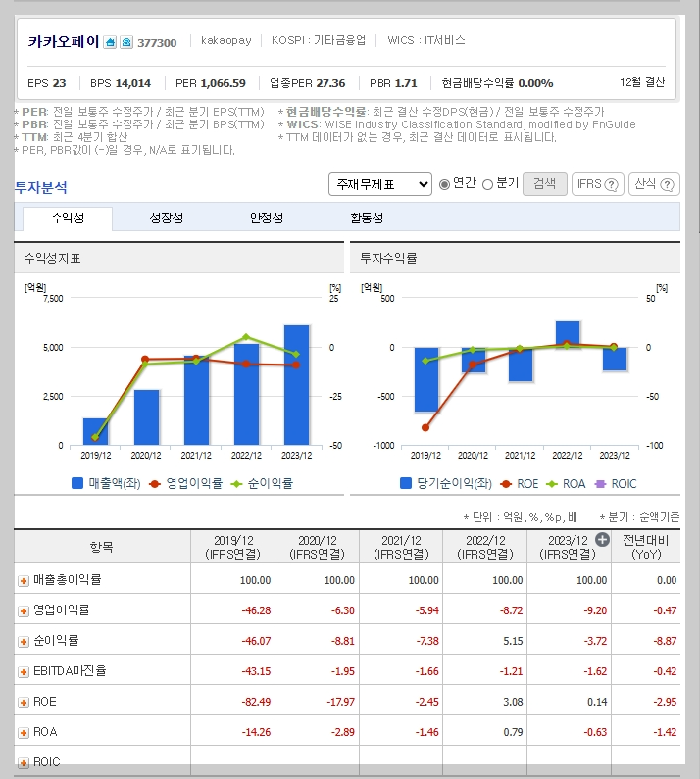
Task: Open the 주재무제표 dropdown
Action: (x=379, y=184)
